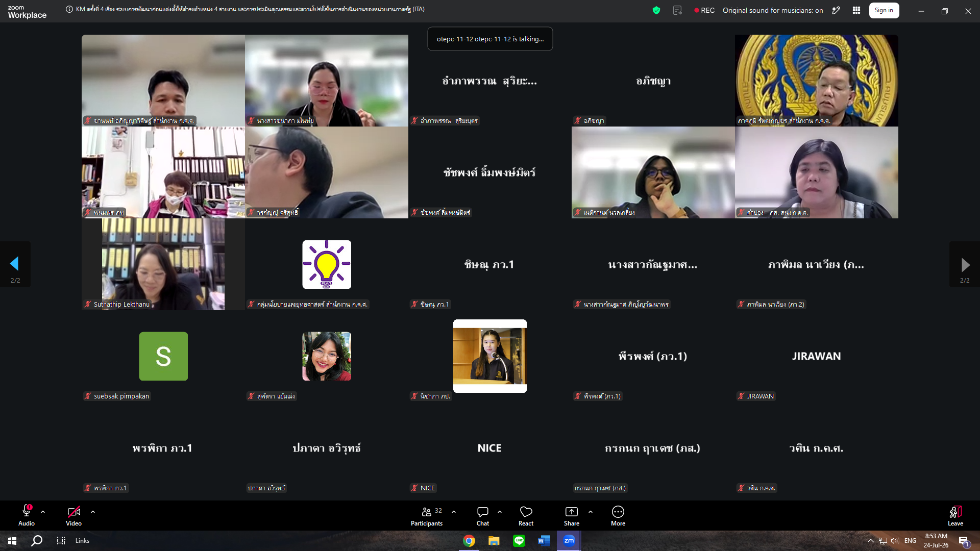Select the tile with the gold emblem background
This screenshot has height=551, width=980.
tap(817, 81)
